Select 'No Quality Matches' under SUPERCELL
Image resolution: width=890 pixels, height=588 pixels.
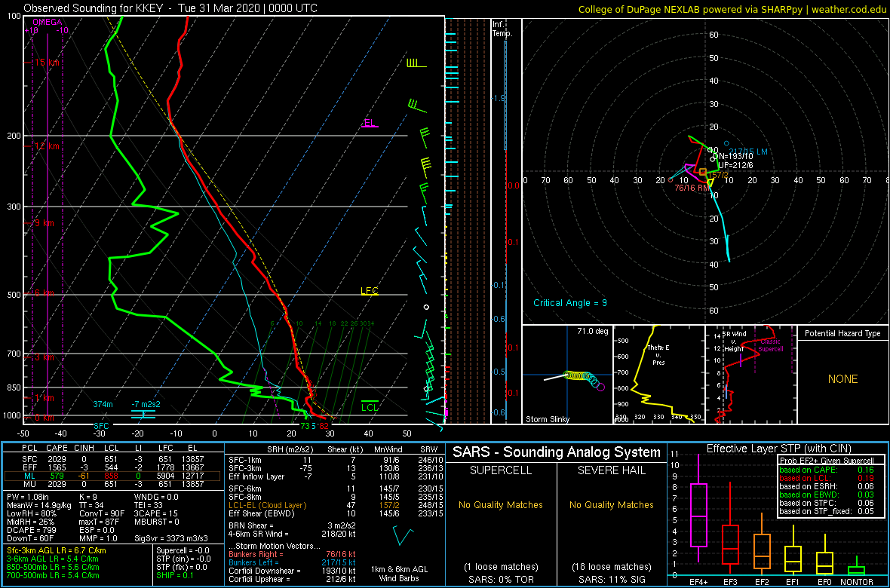click(x=502, y=504)
